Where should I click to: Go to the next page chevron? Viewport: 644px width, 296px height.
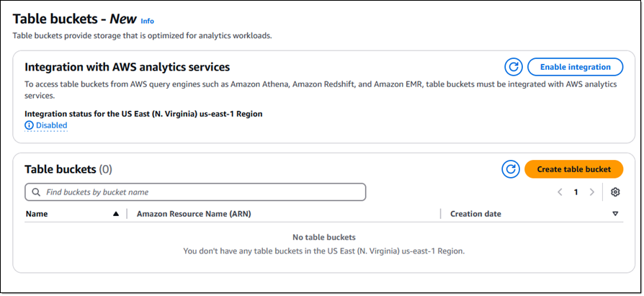(x=592, y=192)
